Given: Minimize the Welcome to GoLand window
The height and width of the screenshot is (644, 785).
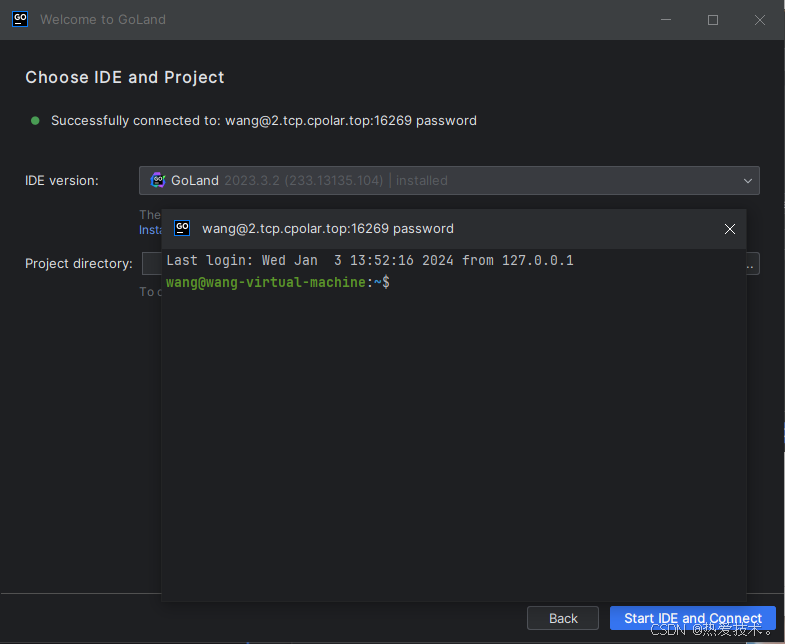Looking at the screenshot, I should pyautogui.click(x=665, y=20).
